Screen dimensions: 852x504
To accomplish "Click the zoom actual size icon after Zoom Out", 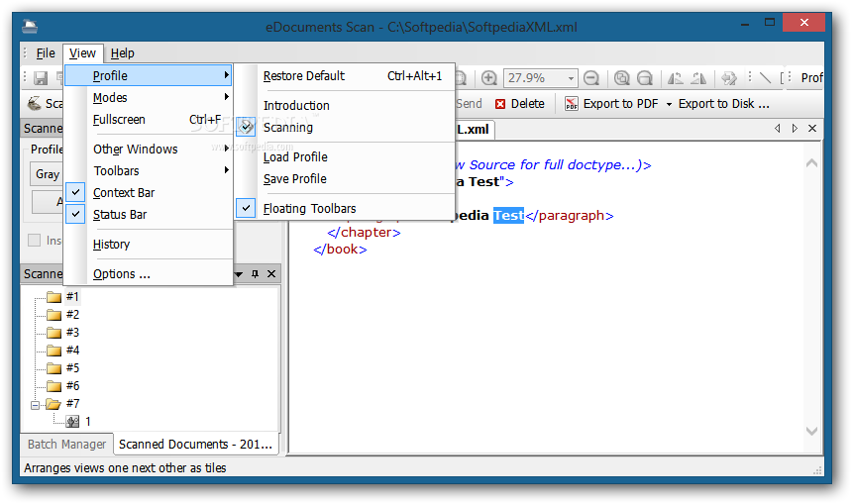I will coord(621,78).
